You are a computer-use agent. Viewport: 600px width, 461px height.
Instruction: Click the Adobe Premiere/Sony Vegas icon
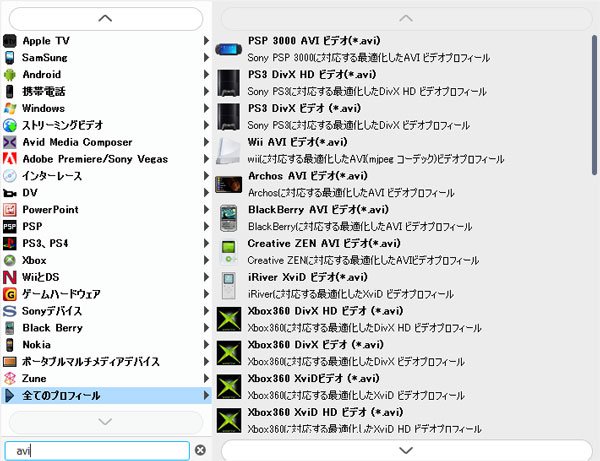click(x=10, y=159)
